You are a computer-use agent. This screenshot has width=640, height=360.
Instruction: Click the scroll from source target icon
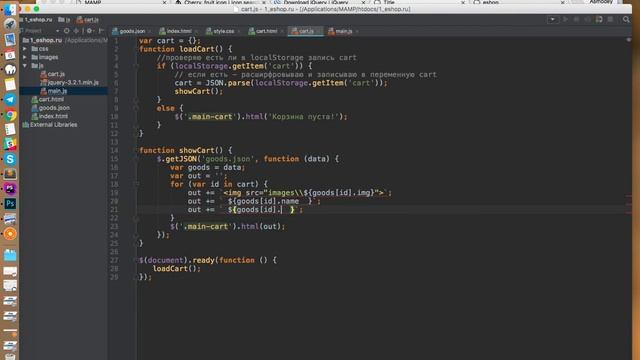tap(67, 31)
